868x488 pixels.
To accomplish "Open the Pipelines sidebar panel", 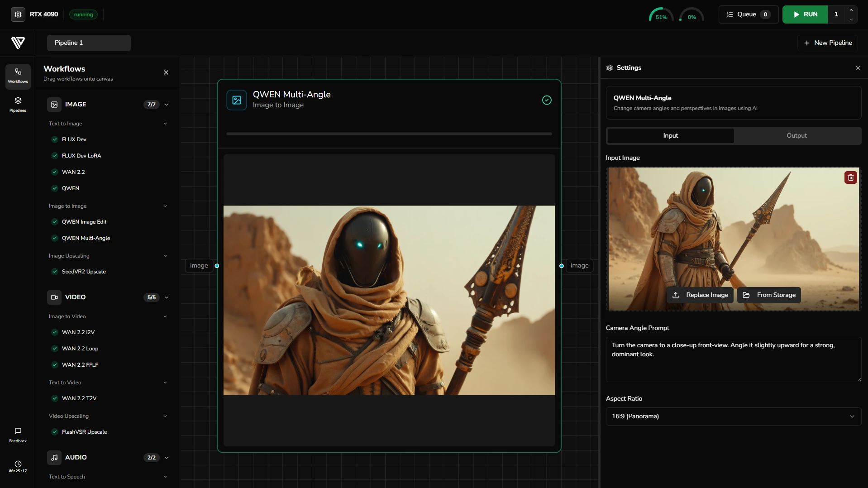I will coord(18,104).
